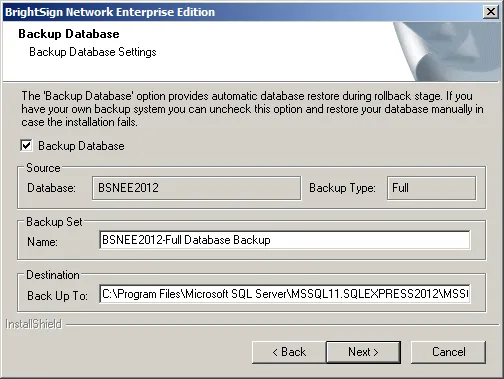Click the description paragraph about rollback stage
This screenshot has width=504, height=379.
(252, 109)
